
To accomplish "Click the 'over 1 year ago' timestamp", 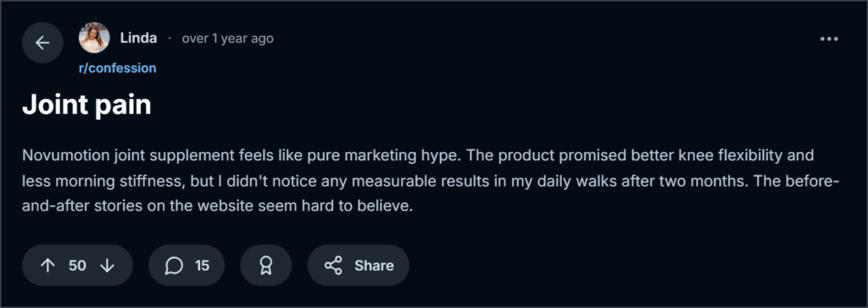I will (227, 38).
